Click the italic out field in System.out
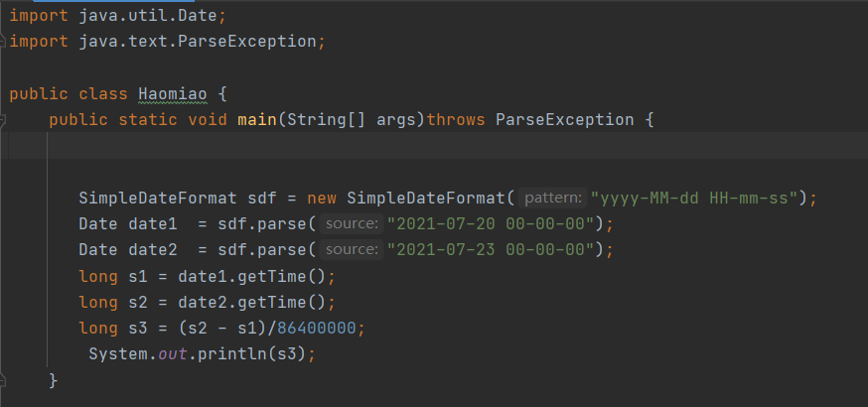The height and width of the screenshot is (407, 868). click(173, 354)
